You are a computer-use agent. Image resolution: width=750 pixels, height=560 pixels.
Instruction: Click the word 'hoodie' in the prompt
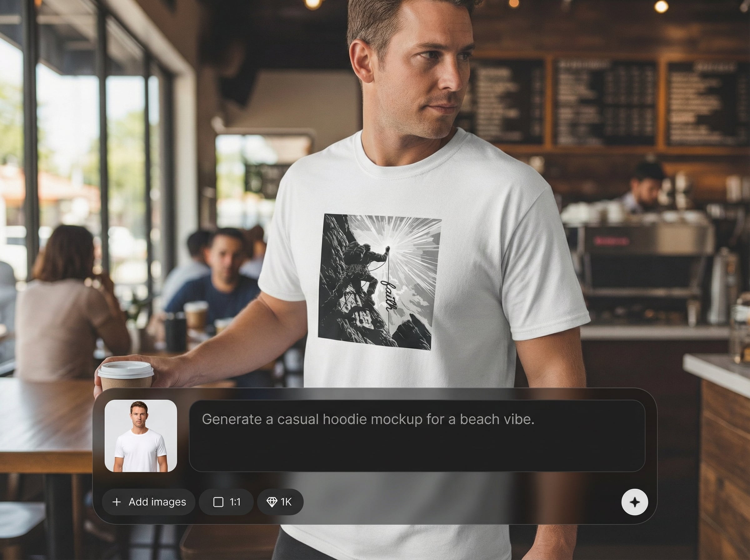point(345,420)
